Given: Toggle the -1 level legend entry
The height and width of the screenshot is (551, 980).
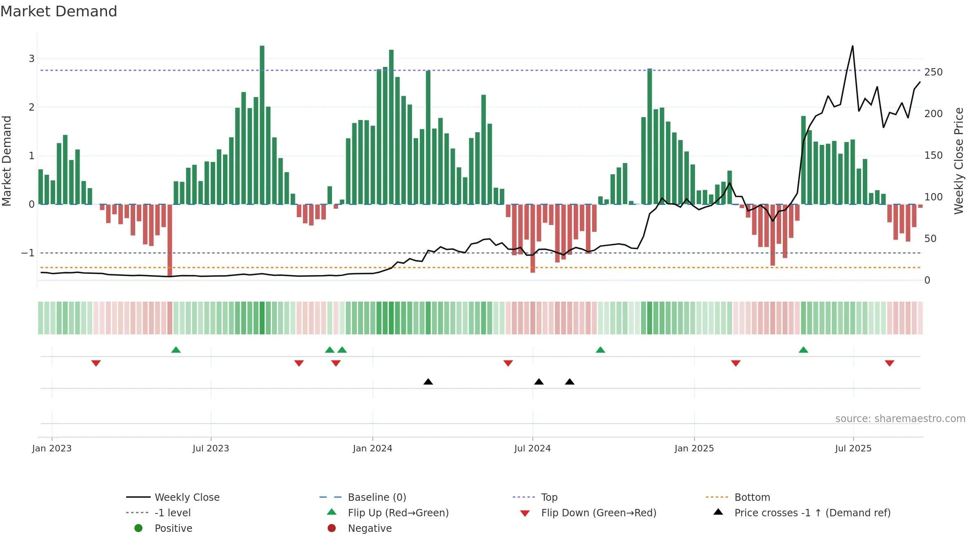Looking at the screenshot, I should (158, 513).
